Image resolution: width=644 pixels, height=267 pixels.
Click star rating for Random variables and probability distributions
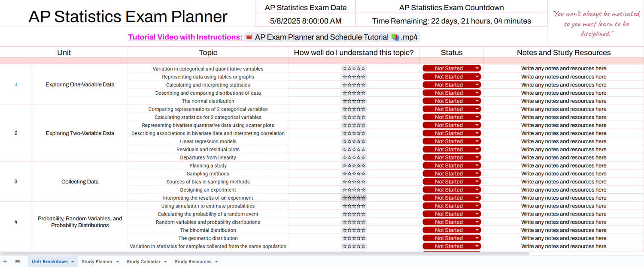[354, 222]
